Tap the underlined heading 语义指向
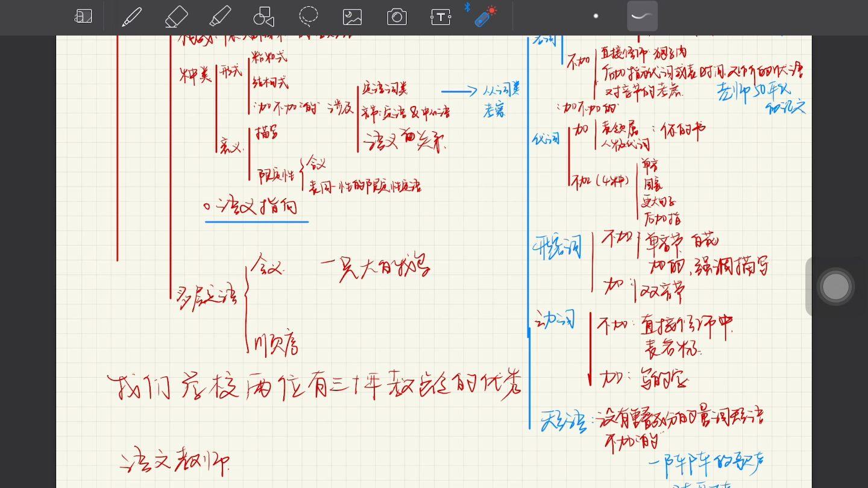 coord(256,207)
